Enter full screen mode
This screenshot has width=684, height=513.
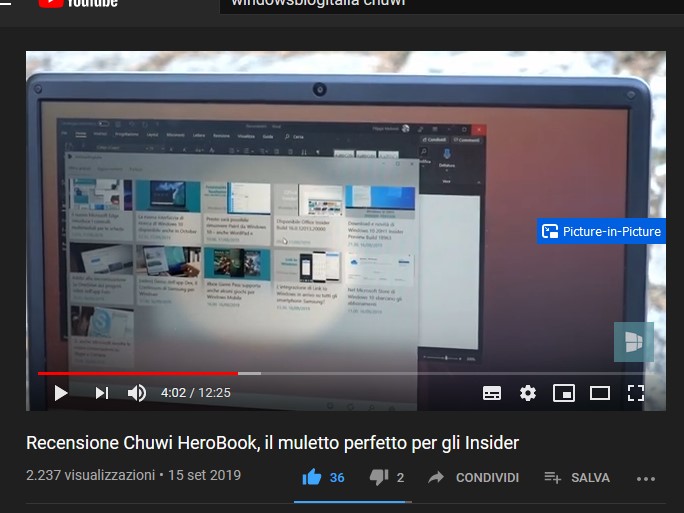point(636,393)
